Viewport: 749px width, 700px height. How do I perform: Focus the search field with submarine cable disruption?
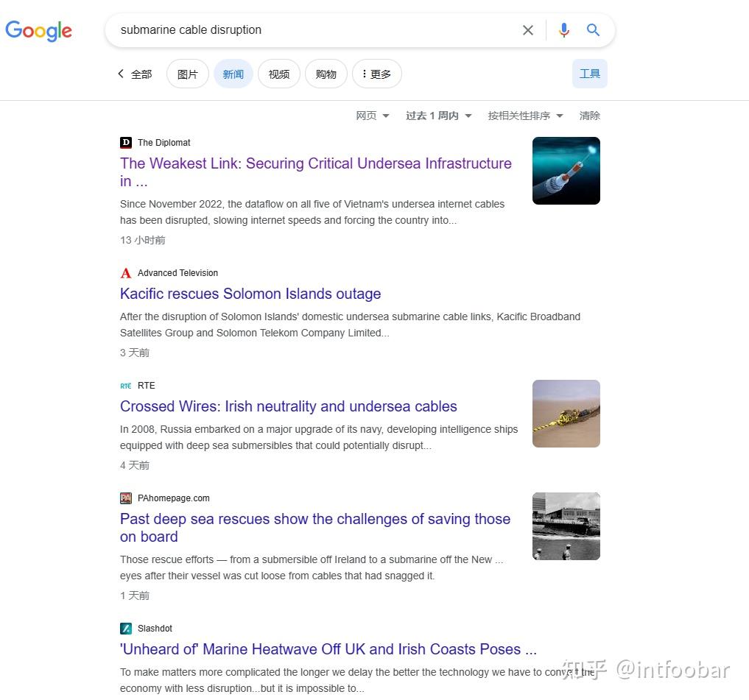tap(315, 30)
